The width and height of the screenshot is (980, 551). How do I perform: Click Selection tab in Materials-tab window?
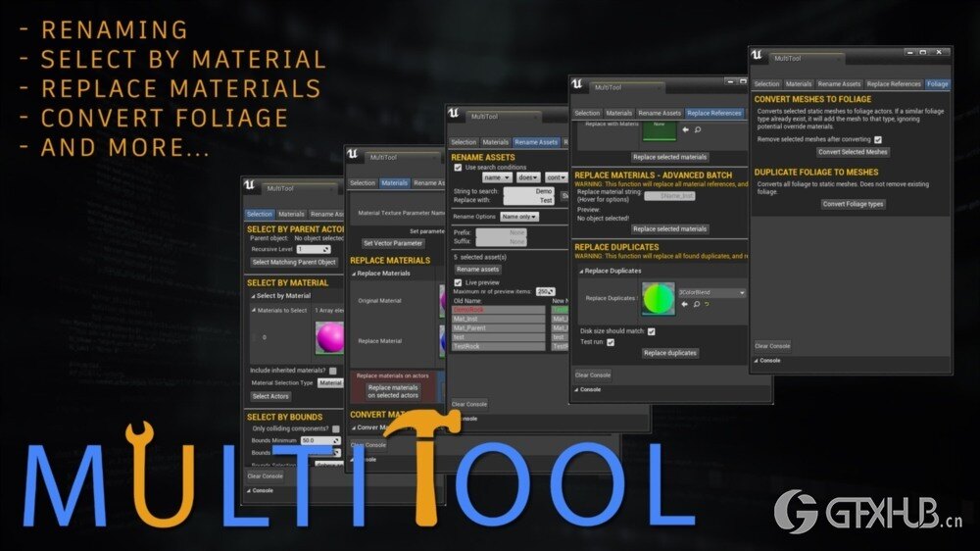363,183
